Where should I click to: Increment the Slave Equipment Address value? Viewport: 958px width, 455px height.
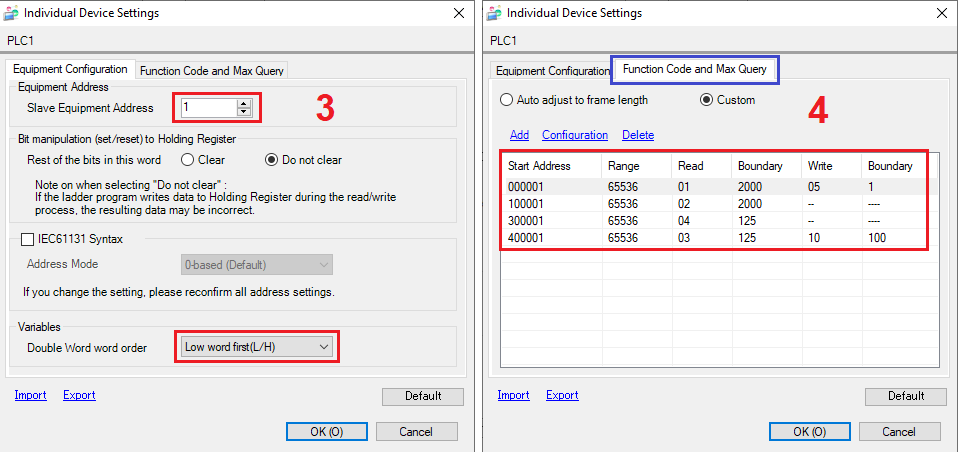[x=243, y=103]
